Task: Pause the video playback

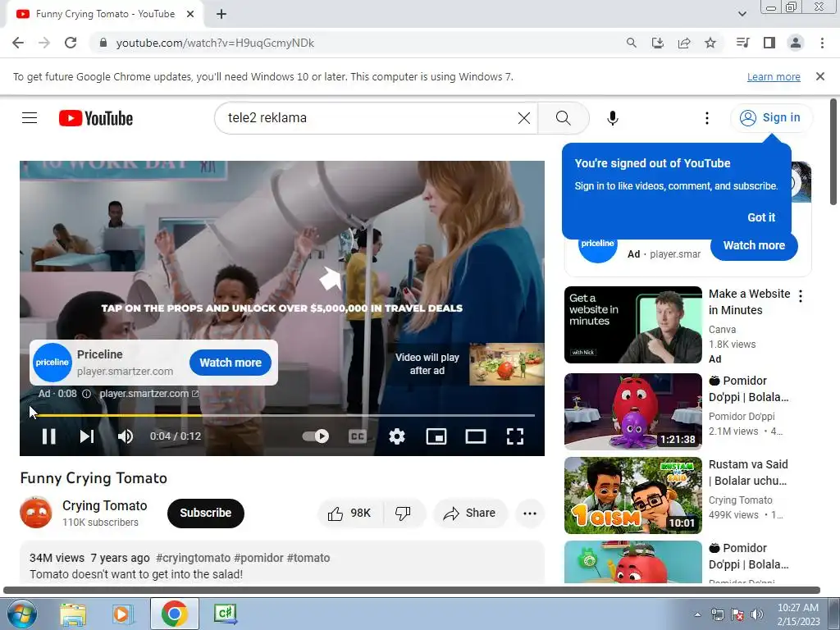Action: coord(48,436)
